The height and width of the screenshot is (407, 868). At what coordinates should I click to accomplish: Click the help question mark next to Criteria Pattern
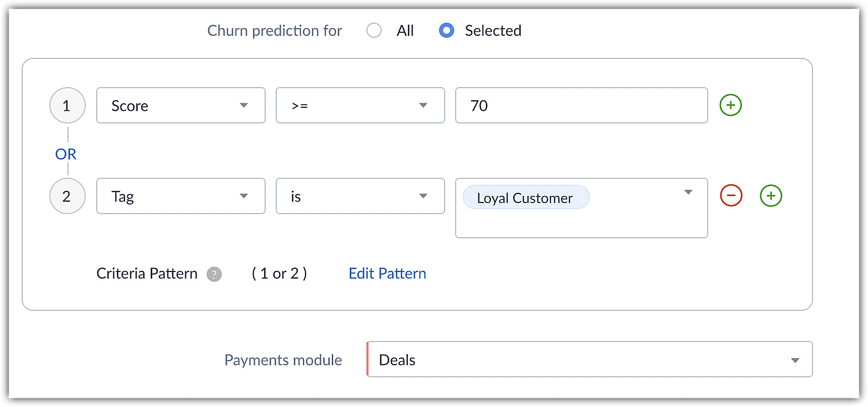[x=214, y=274]
